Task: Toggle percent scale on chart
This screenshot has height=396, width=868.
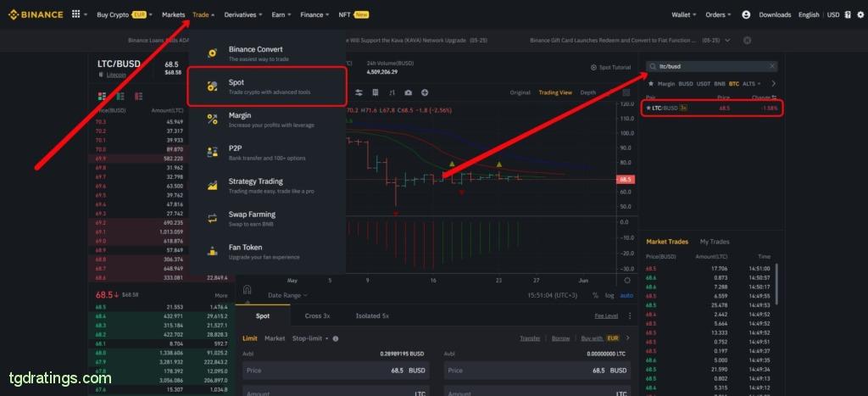Action: point(595,295)
